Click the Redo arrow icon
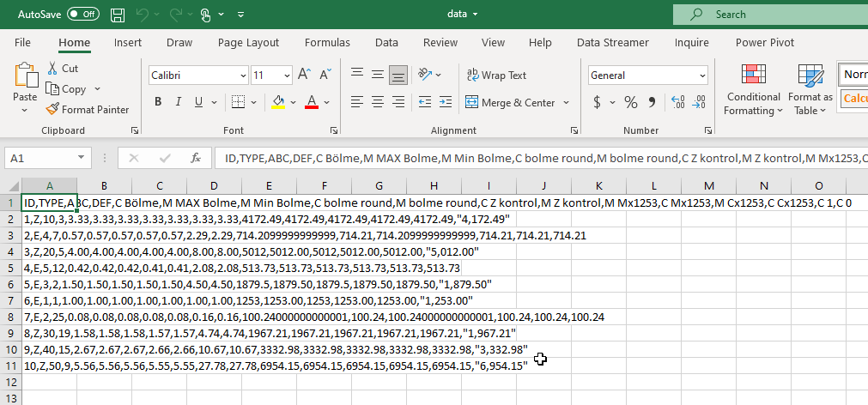 (x=175, y=15)
